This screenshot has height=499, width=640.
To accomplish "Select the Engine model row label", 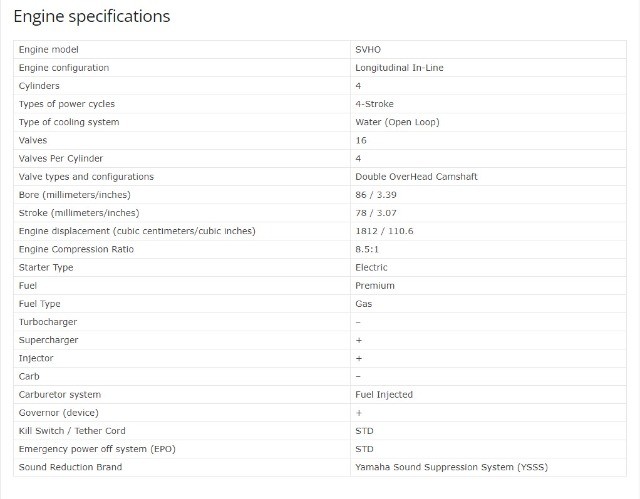I will click(x=49, y=50).
